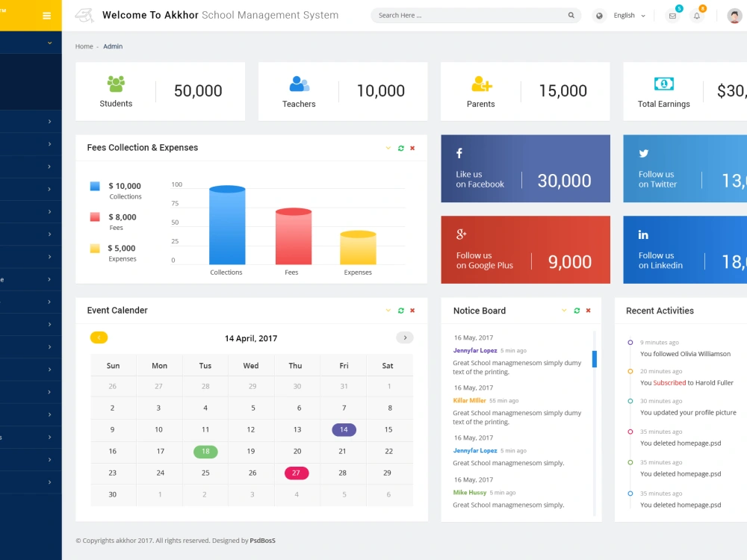Collapse the Notice Board panel
Viewport: 747px width, 560px height.
pos(564,311)
